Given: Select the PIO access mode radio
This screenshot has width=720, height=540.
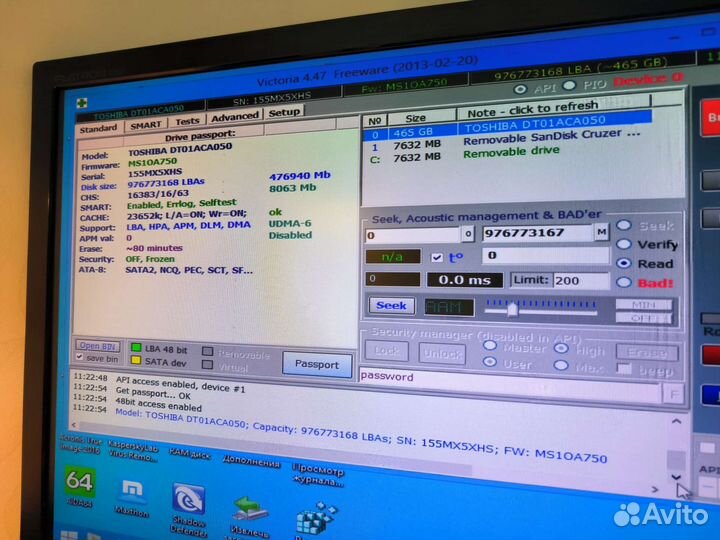Looking at the screenshot, I should pyautogui.click(x=569, y=85).
